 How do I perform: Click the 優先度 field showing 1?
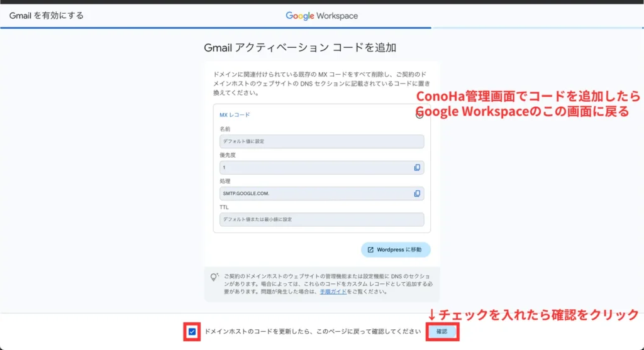(x=314, y=168)
